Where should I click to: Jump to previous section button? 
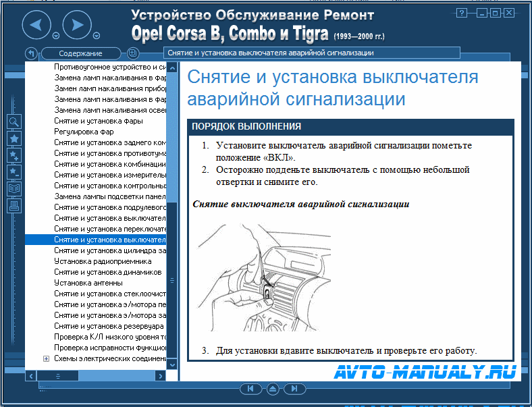pyautogui.click(x=250, y=389)
